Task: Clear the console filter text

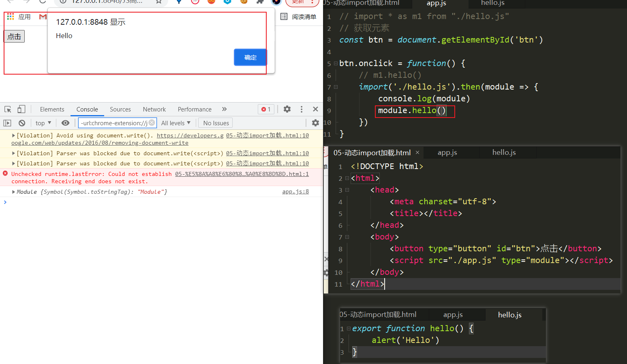Action: [x=152, y=122]
